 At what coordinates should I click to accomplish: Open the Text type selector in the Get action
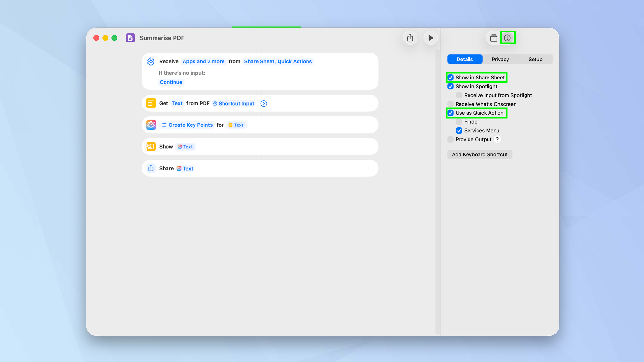coord(177,103)
